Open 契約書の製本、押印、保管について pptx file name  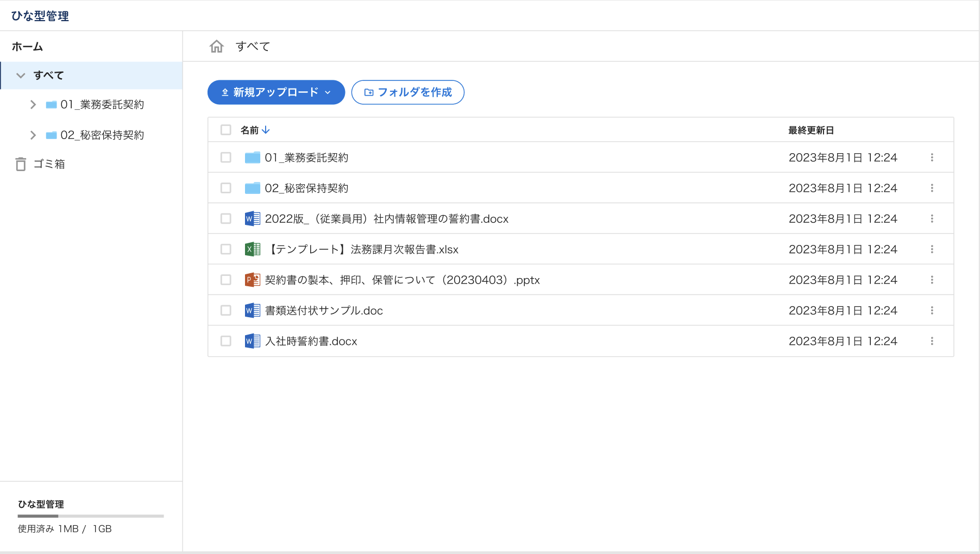403,280
